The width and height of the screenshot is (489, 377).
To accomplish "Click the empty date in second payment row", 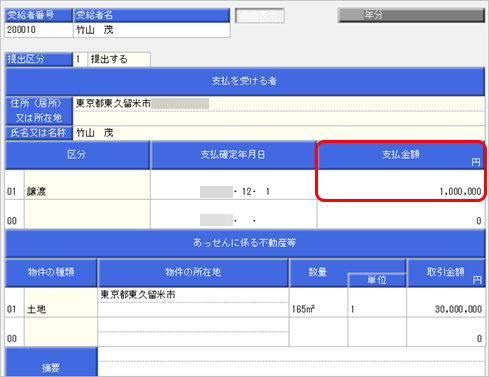I will [233, 214].
